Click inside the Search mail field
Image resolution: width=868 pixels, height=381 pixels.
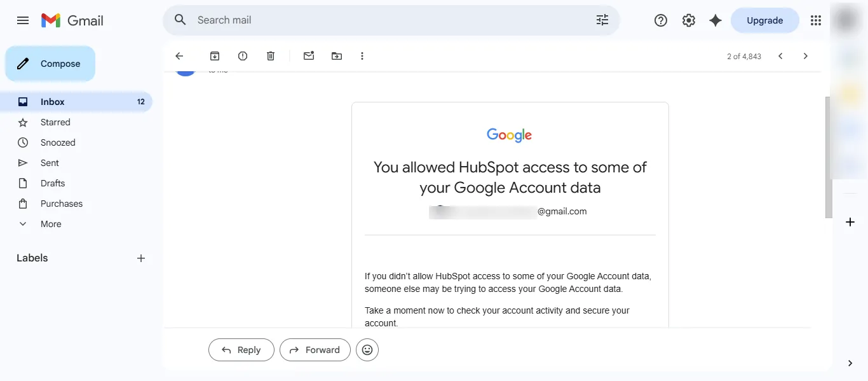coord(381,20)
